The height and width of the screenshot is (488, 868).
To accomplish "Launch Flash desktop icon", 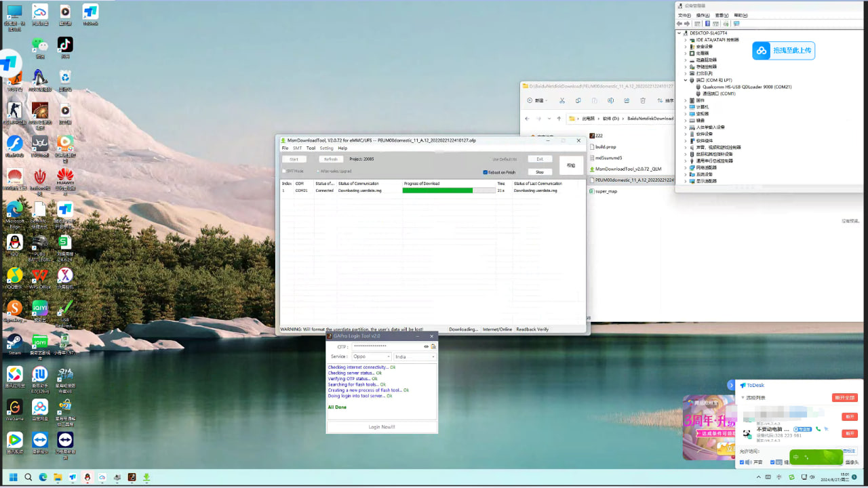I will tap(15, 144).
